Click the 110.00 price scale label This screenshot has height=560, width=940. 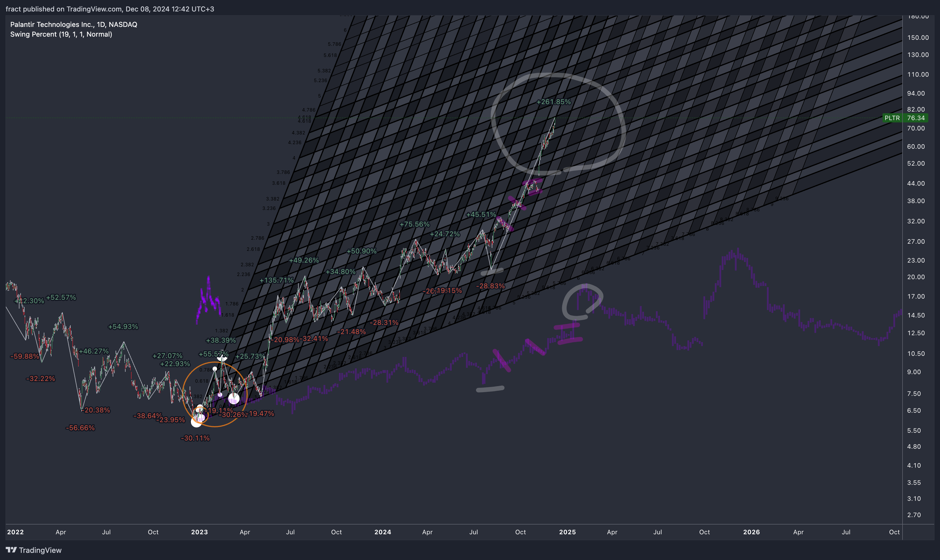click(x=918, y=75)
